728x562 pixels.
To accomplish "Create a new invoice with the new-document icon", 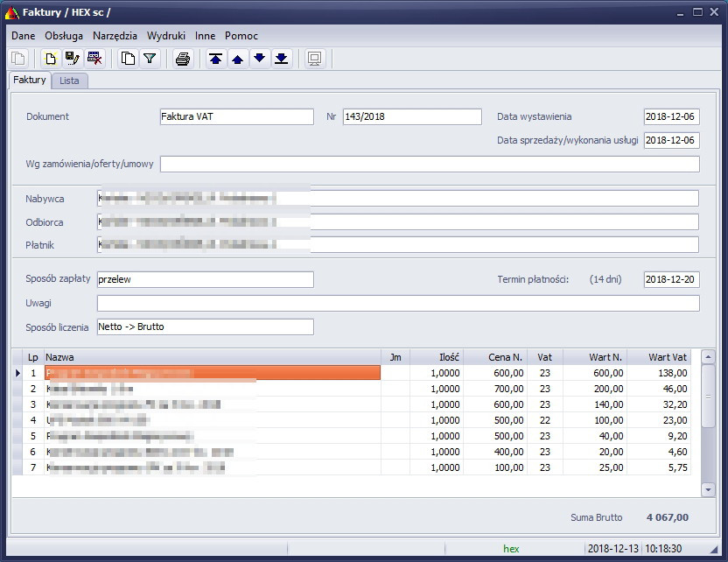I will tap(51, 59).
